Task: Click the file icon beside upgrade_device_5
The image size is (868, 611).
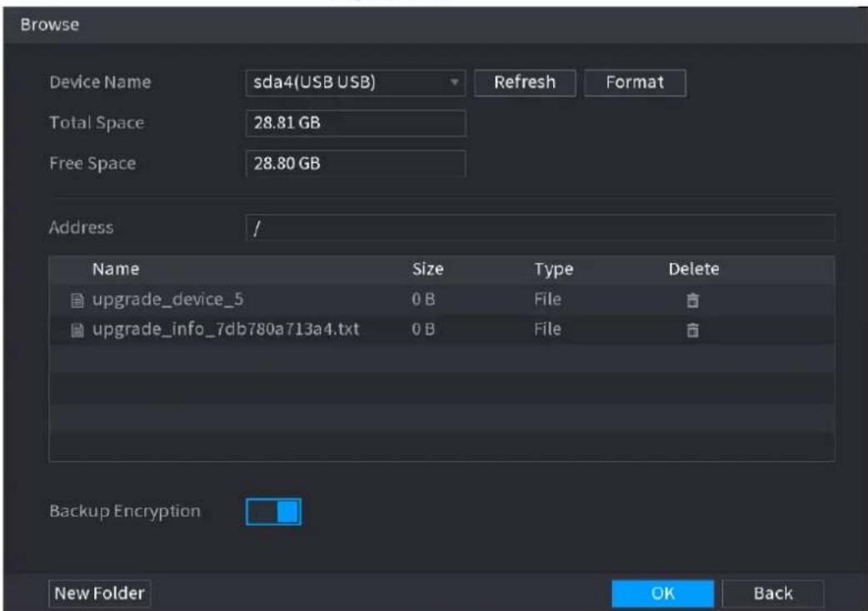Action: tap(77, 301)
